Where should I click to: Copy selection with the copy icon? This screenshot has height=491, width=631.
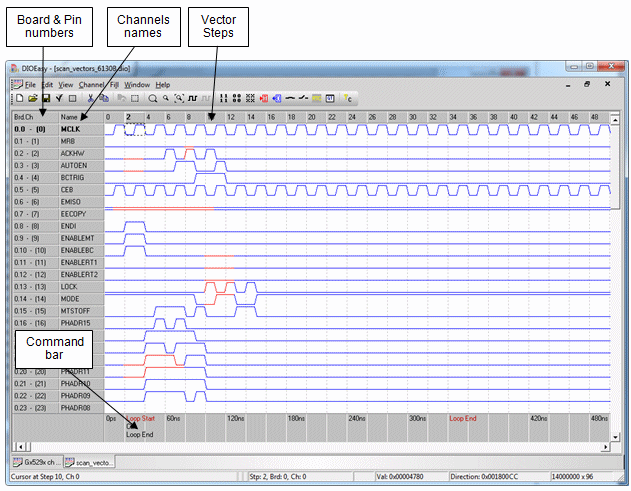tap(104, 98)
